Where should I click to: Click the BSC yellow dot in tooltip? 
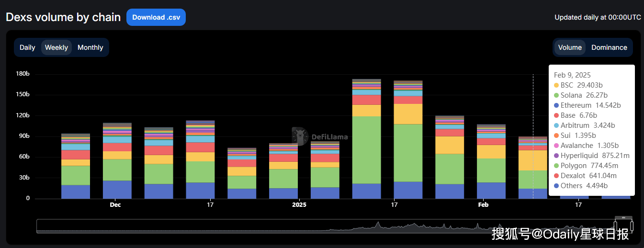click(x=556, y=85)
